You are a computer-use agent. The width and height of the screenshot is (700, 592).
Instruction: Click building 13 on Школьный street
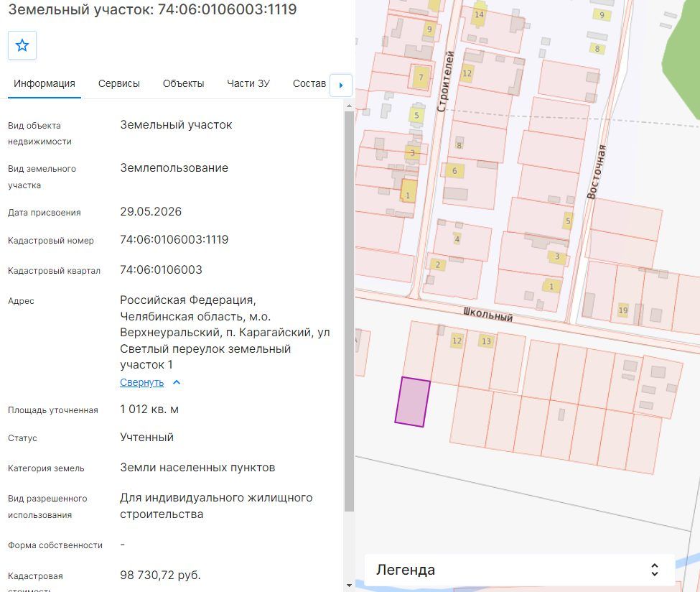[x=486, y=341]
